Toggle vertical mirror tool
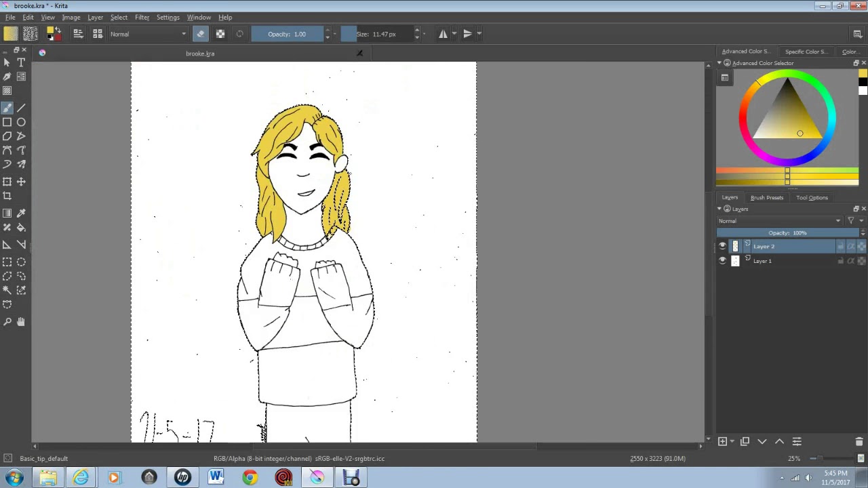868x488 pixels. (467, 34)
